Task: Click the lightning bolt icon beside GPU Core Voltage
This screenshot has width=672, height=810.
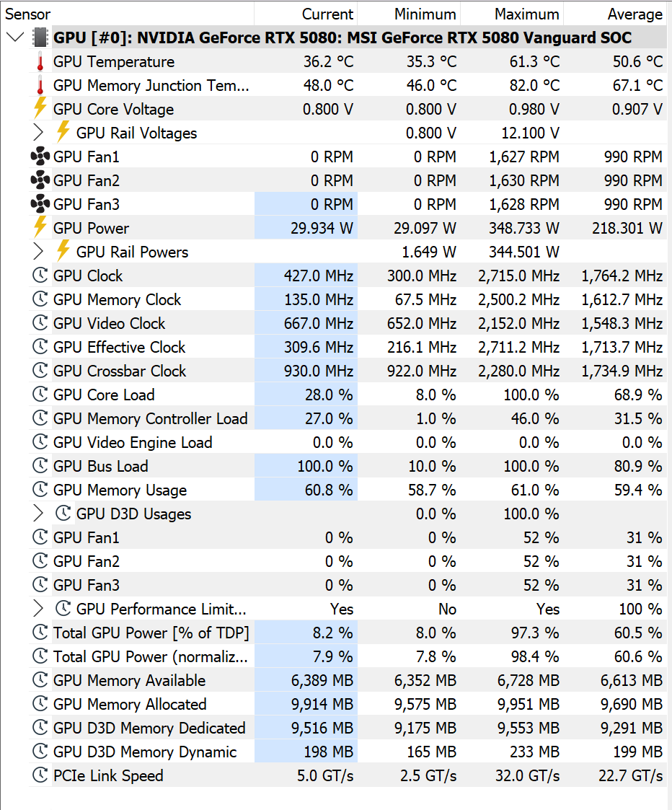Action: click(40, 108)
